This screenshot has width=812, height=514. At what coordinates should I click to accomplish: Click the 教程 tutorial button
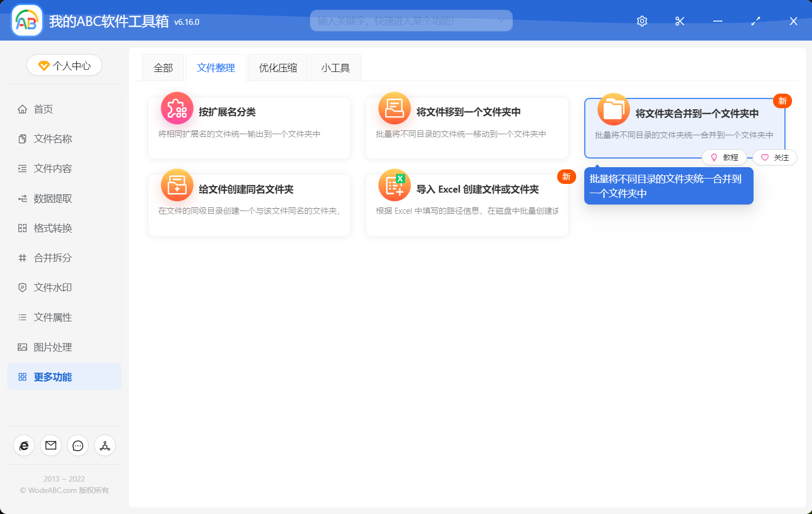pyautogui.click(x=725, y=157)
